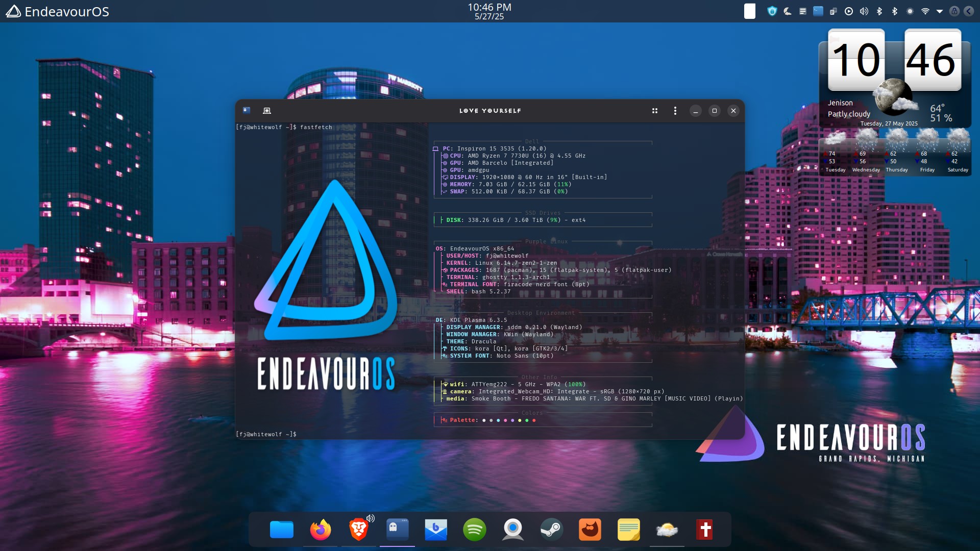Open the orange bearded-face app in dock
The image size is (980, 551).
tap(590, 530)
